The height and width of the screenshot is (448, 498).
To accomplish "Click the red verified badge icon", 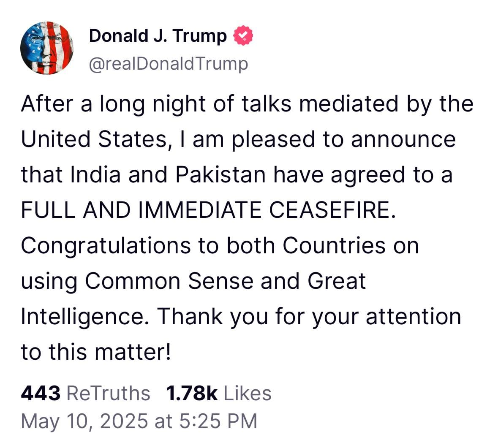I will coord(243,36).
